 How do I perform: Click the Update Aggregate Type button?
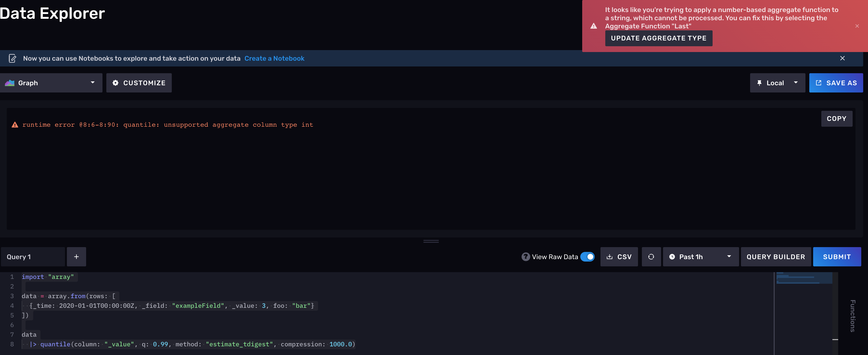click(x=658, y=38)
